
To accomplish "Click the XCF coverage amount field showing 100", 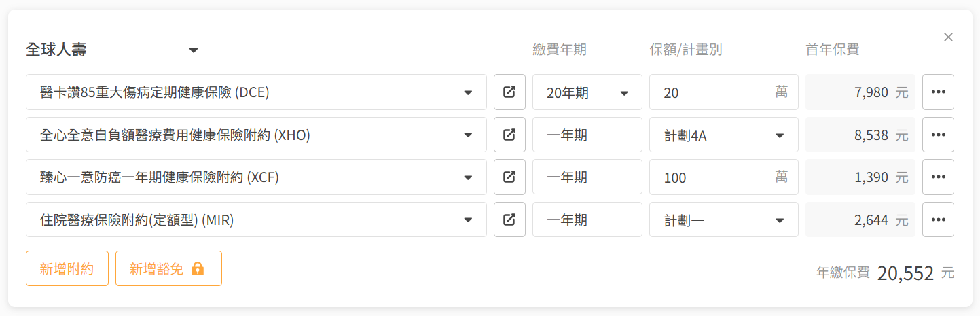I will tap(710, 177).
